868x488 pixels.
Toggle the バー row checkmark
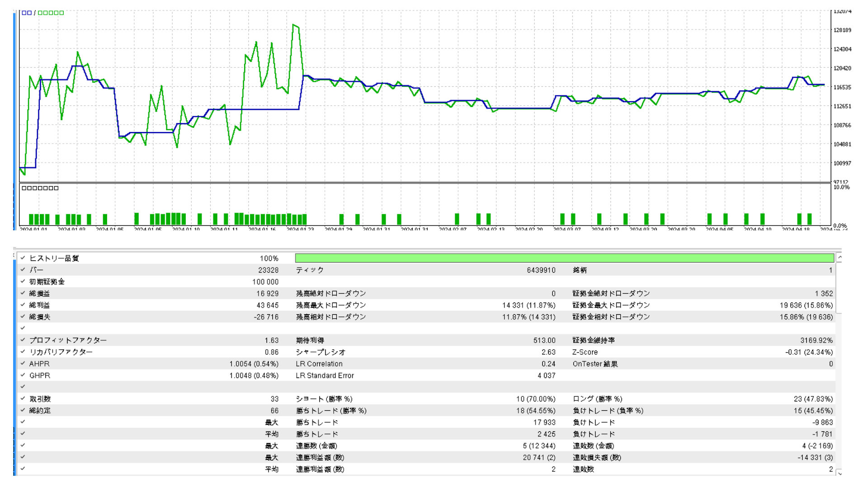click(x=22, y=270)
